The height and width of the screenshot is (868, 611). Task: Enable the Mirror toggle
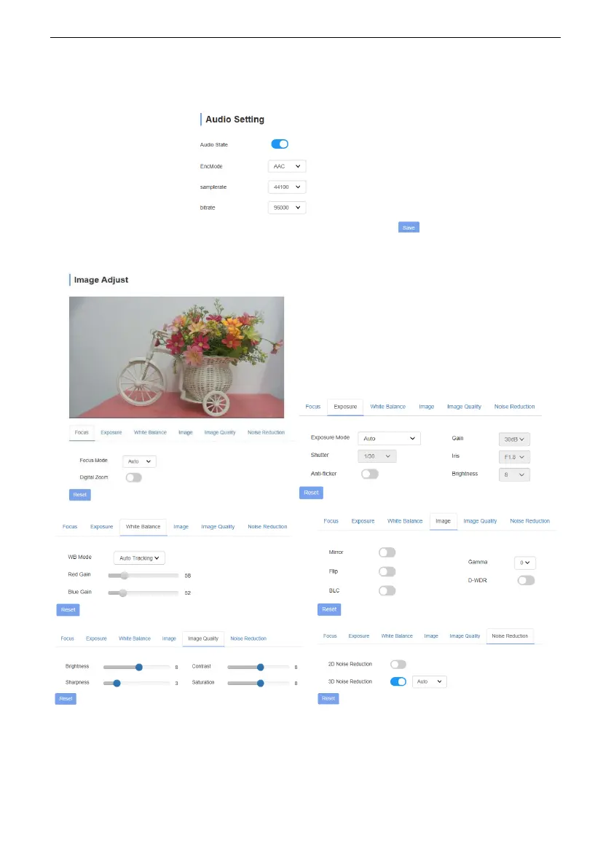pyautogui.click(x=387, y=553)
